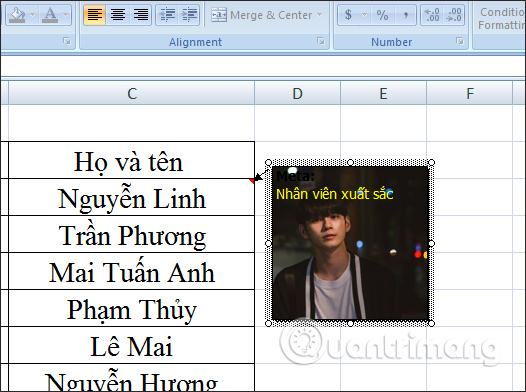Click the comment's top-middle resize handle
This screenshot has width=526, height=392.
[x=350, y=163]
